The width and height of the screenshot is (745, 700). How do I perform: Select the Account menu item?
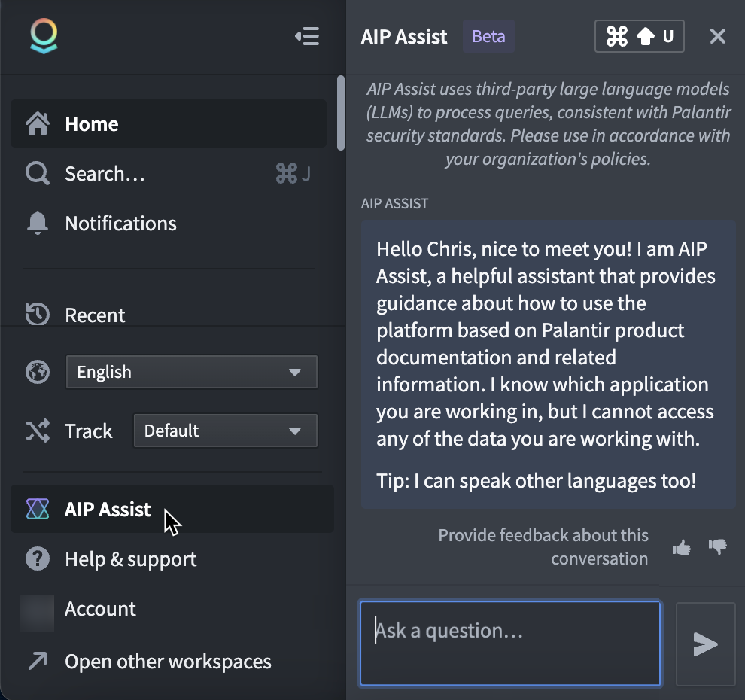point(100,609)
